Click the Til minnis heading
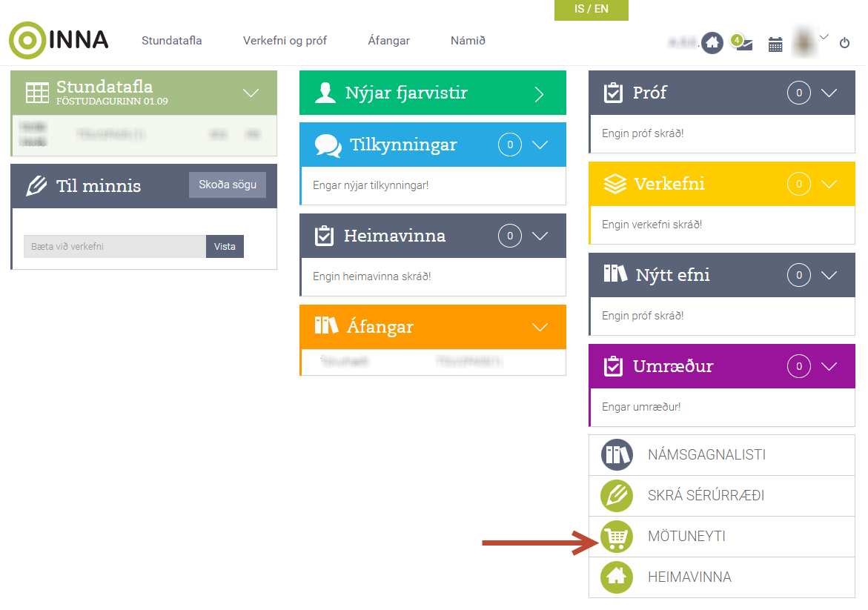 (99, 186)
